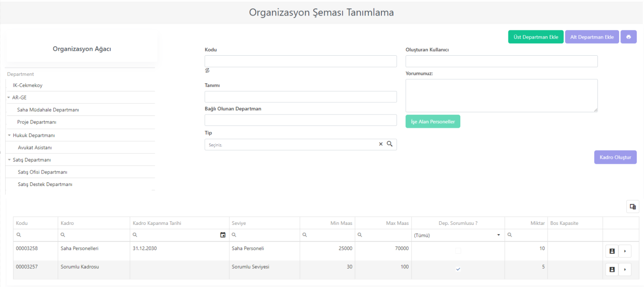Click the Bağlı Olunan Departman field

point(301,120)
